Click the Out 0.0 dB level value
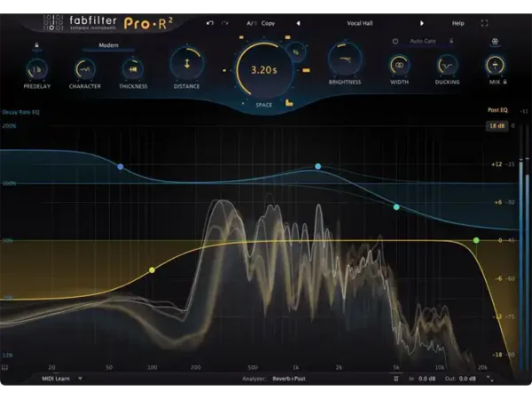 [x=467, y=379]
